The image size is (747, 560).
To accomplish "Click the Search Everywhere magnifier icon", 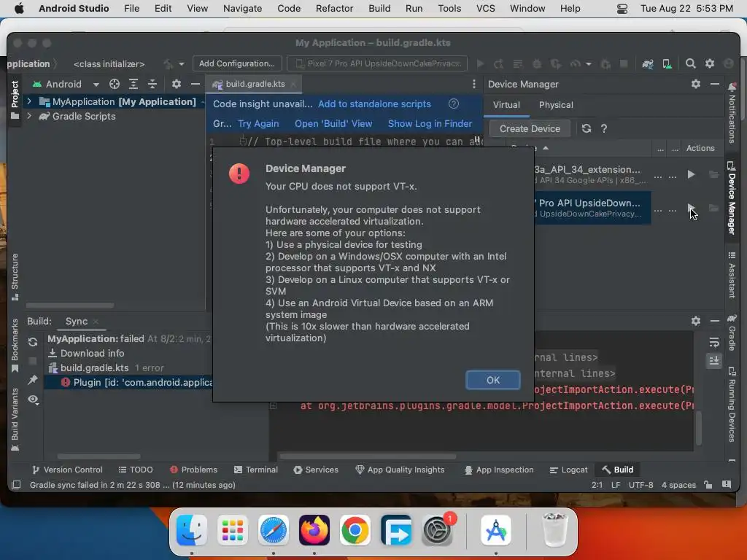I will tap(690, 64).
